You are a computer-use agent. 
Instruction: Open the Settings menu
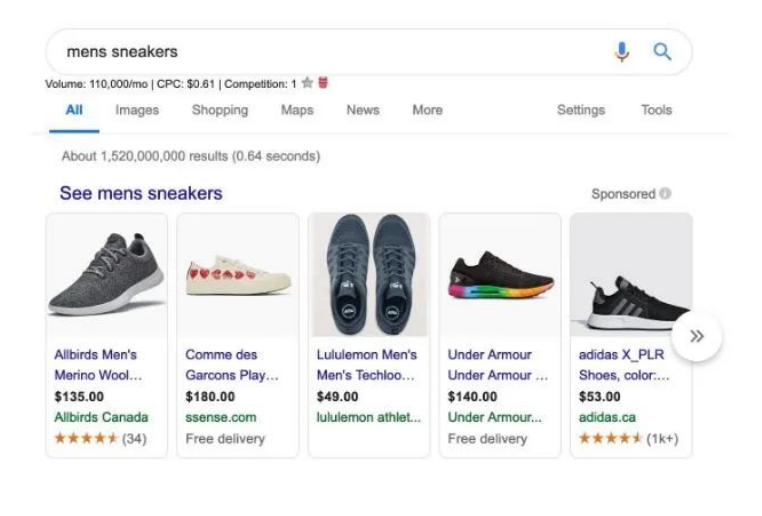click(x=580, y=110)
